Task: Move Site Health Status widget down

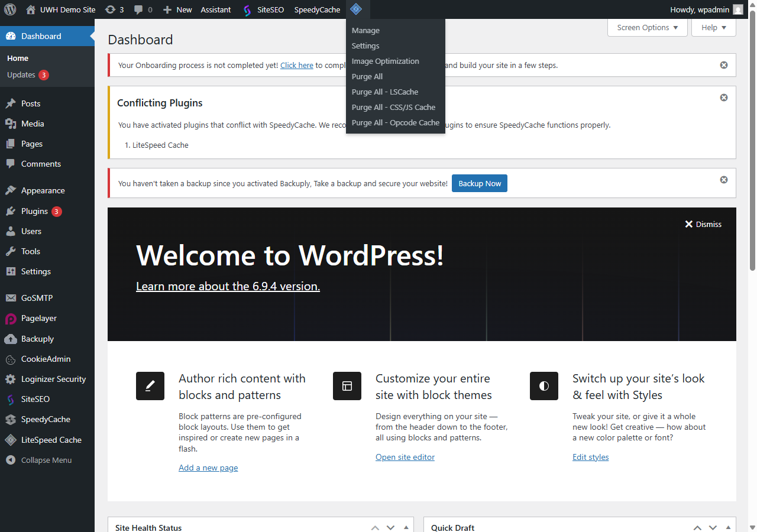Action: [390, 527]
